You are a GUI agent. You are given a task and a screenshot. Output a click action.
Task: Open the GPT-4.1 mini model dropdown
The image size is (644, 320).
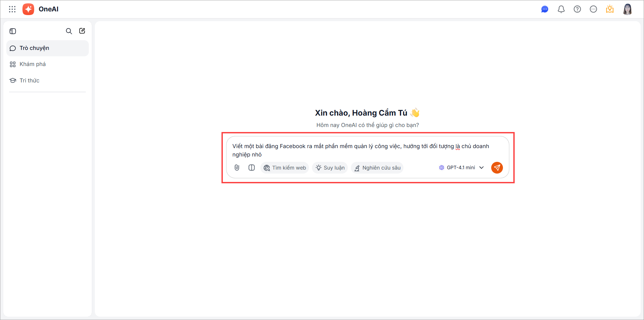[461, 168]
